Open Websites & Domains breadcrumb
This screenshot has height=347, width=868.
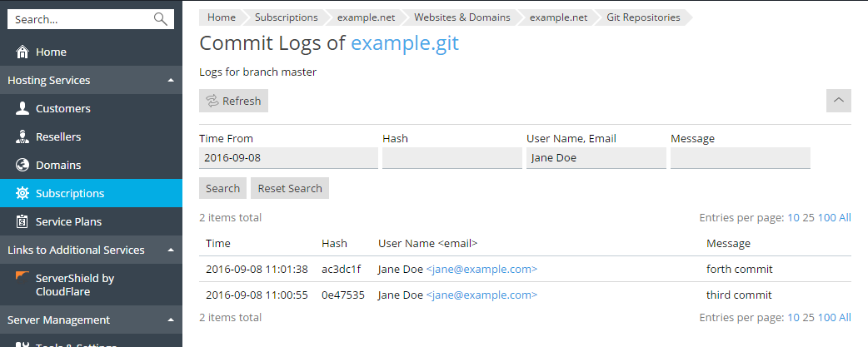[x=464, y=17]
